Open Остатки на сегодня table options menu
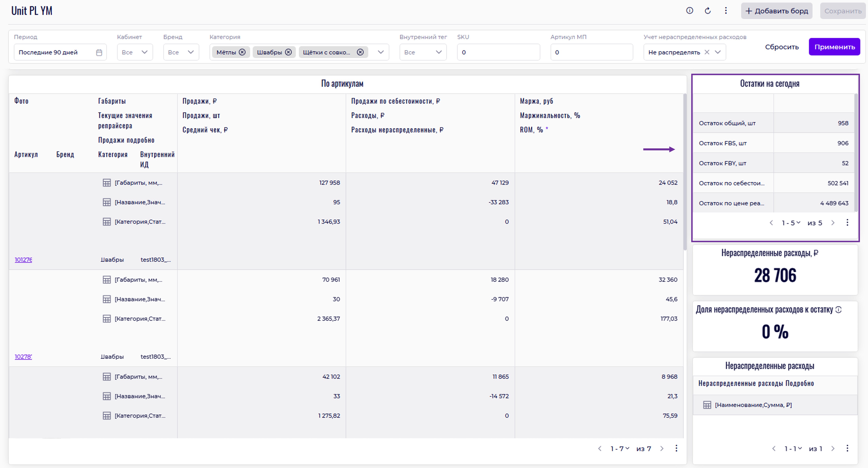This screenshot has height=468, width=868. point(847,222)
